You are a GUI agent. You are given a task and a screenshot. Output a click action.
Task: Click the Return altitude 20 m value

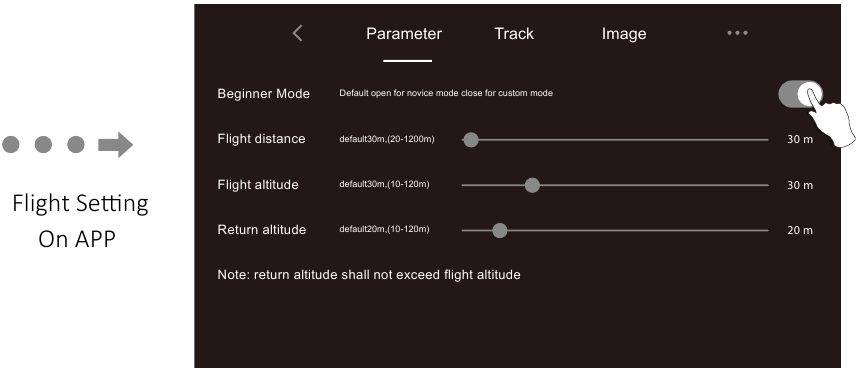pos(800,230)
